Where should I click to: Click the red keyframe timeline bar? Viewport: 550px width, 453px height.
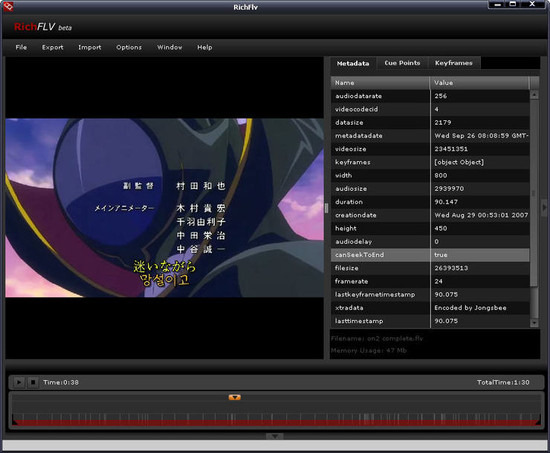[x=276, y=422]
